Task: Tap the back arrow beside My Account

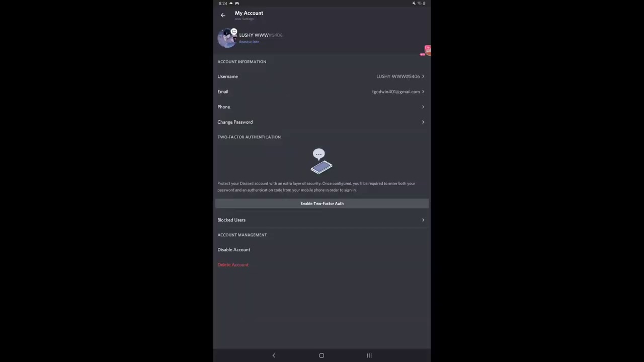Action: pyautogui.click(x=223, y=15)
